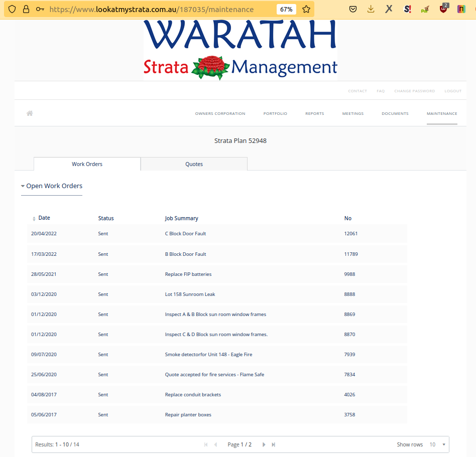The height and width of the screenshot is (457, 476).
Task: Go to previous page arrow
Action: 215,444
